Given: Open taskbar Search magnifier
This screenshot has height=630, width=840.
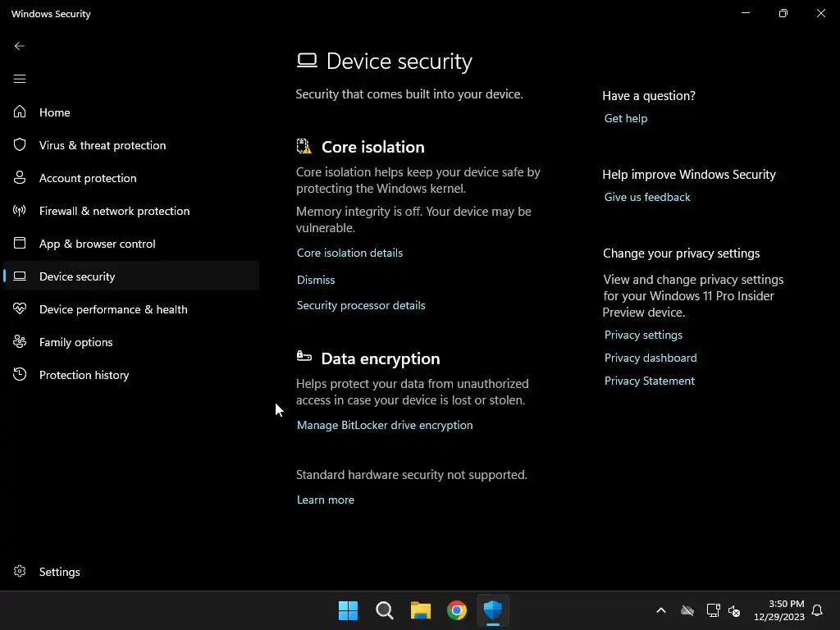Looking at the screenshot, I should (385, 610).
